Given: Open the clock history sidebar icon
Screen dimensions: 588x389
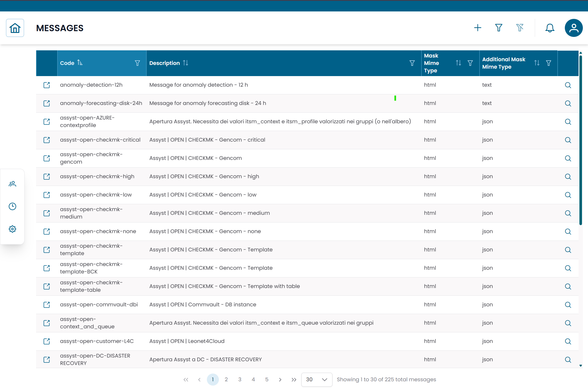Looking at the screenshot, I should pyautogui.click(x=12, y=206).
